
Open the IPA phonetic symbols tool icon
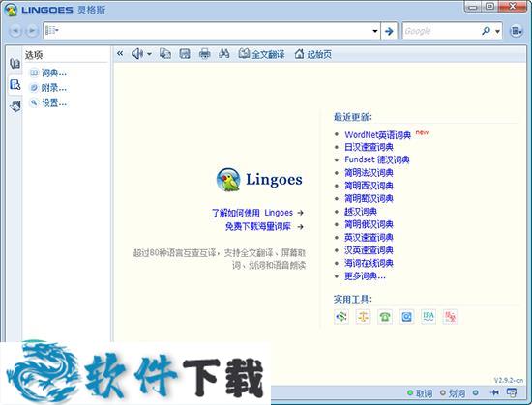click(x=429, y=317)
